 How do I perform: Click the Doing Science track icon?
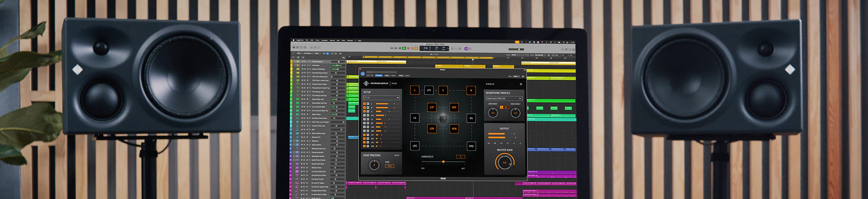298,62
